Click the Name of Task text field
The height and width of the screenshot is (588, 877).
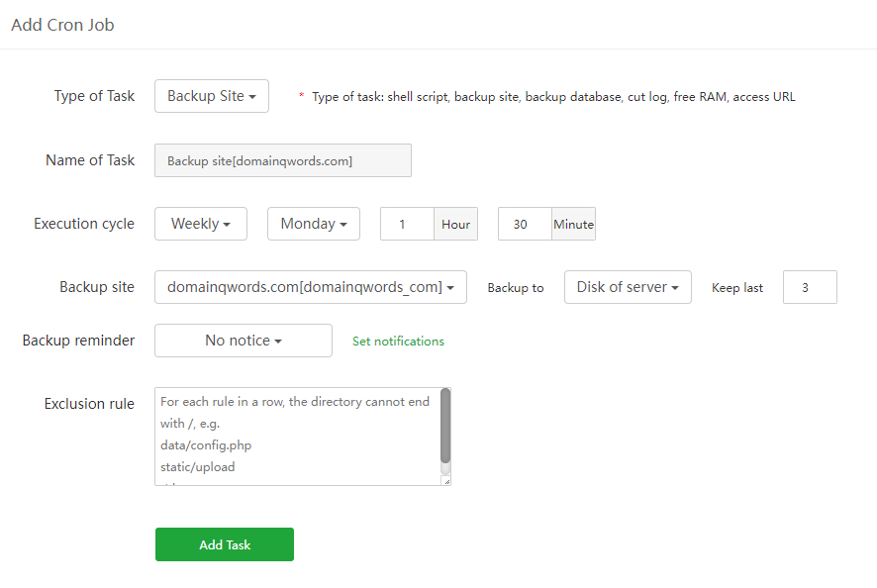coord(282,160)
